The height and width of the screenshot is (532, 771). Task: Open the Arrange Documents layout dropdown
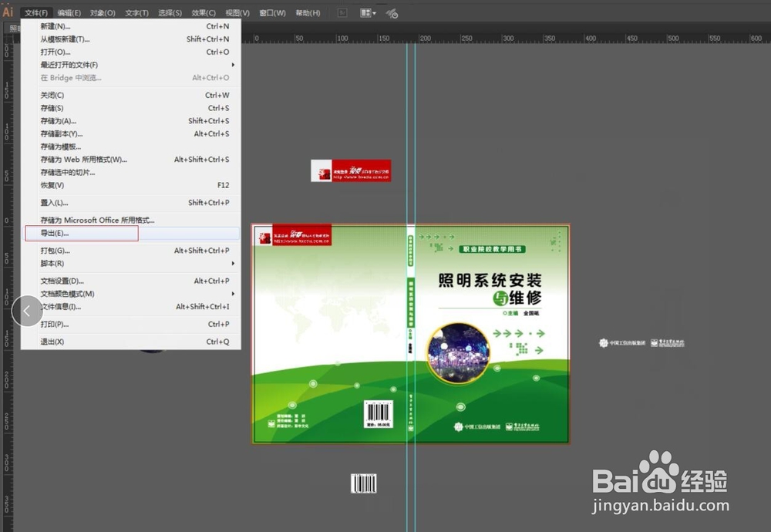point(368,13)
